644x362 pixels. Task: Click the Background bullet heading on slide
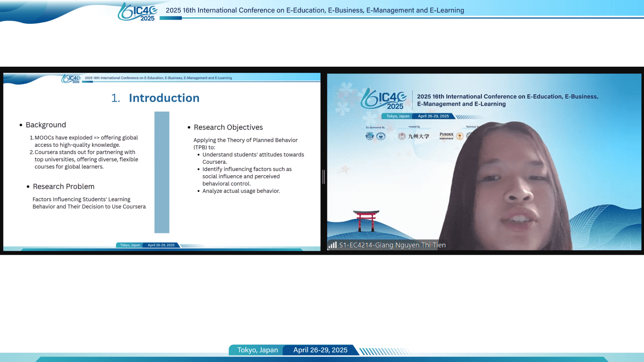pos(46,125)
